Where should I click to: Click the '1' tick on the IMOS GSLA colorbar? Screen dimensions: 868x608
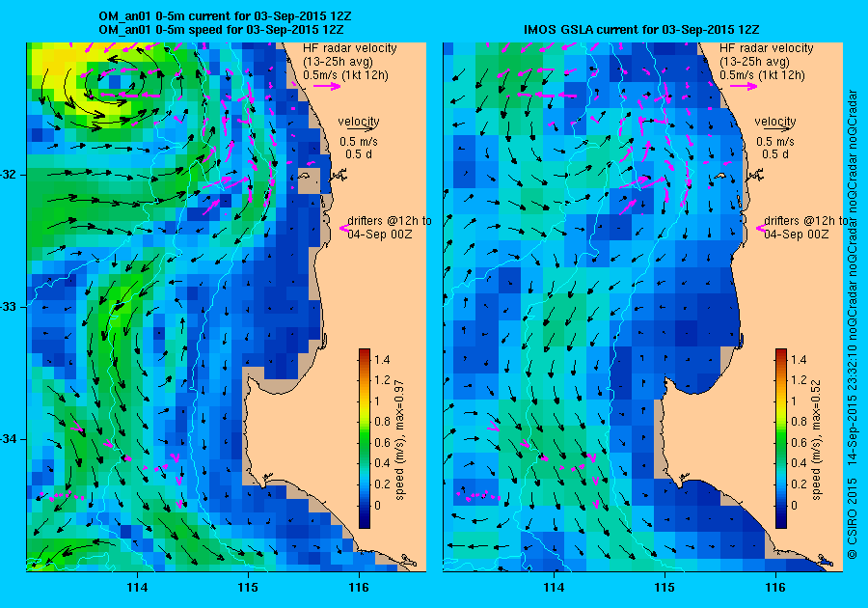click(794, 401)
